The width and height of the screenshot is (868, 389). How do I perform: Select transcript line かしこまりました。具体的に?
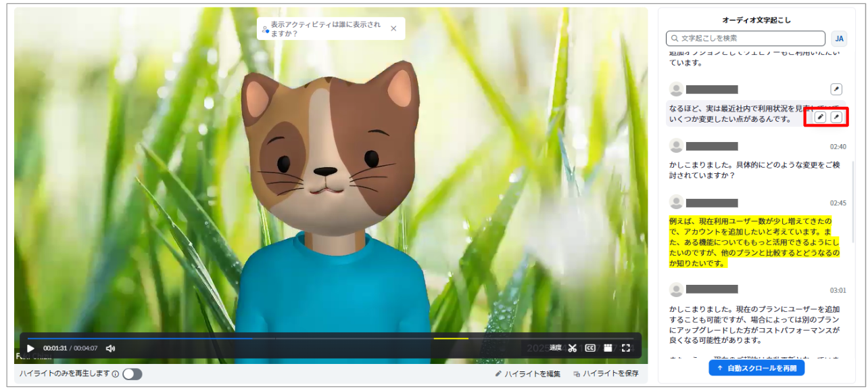coord(754,170)
